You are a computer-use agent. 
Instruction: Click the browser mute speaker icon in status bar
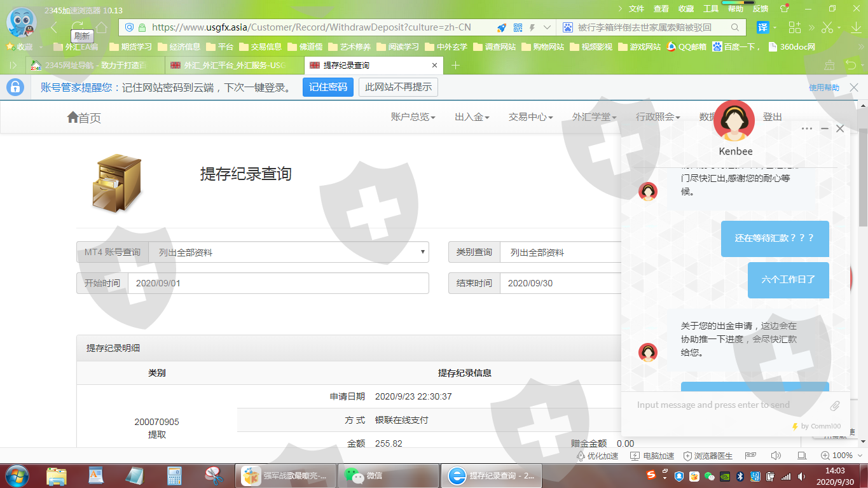776,456
